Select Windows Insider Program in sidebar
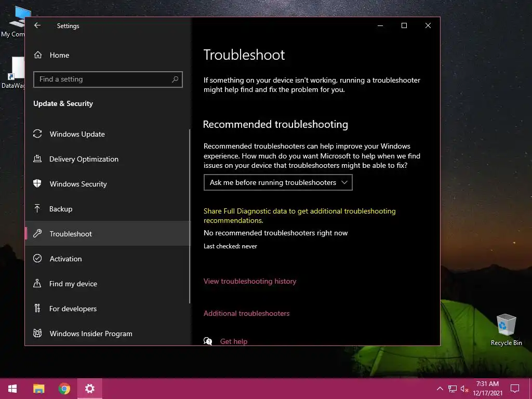 click(x=108, y=334)
